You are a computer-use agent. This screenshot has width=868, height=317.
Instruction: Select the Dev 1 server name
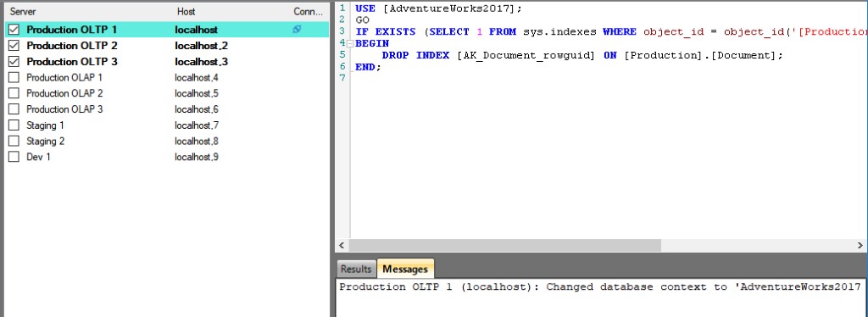point(38,157)
